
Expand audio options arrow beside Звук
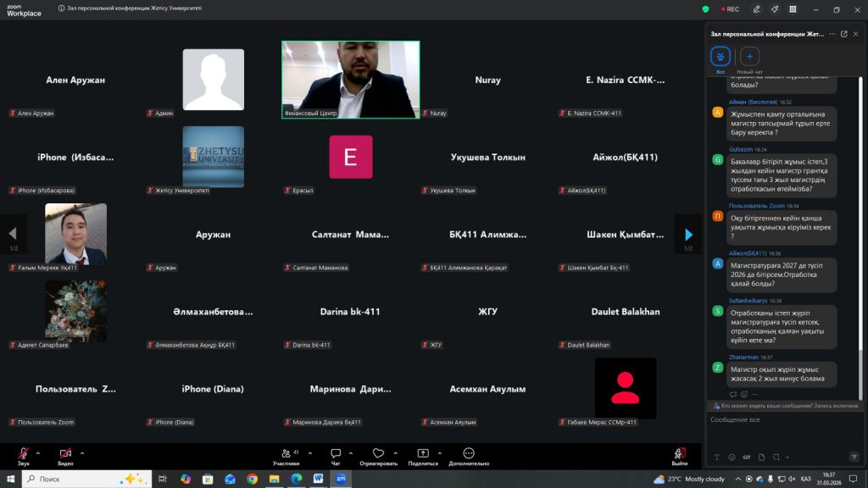tap(40, 453)
